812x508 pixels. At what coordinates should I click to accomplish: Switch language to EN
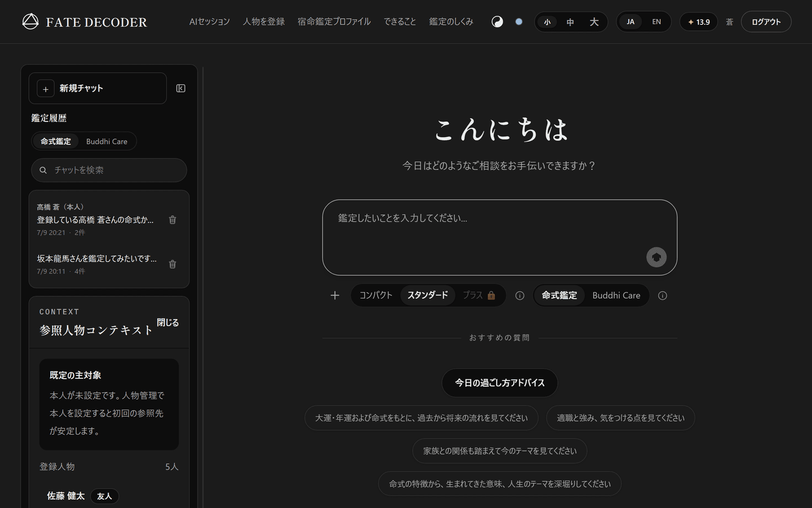656,22
